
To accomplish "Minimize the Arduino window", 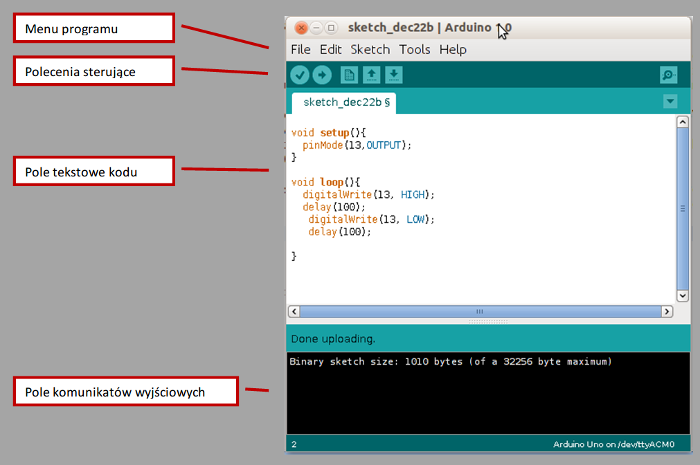I will 316,28.
